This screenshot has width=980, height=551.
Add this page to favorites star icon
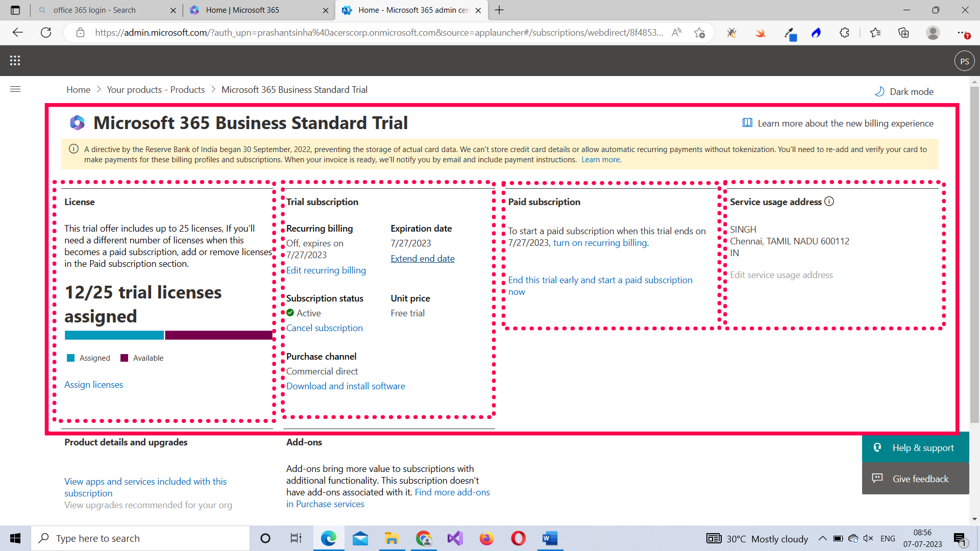pyautogui.click(x=699, y=33)
